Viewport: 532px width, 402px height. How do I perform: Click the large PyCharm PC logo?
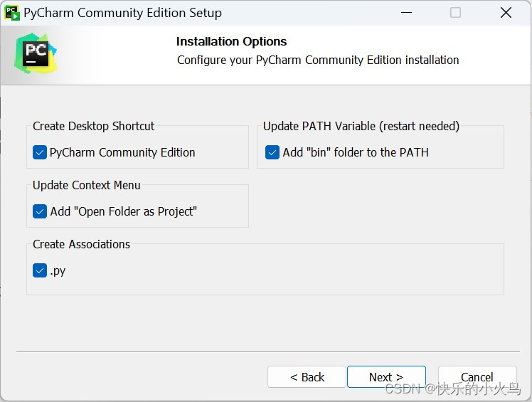pos(36,53)
